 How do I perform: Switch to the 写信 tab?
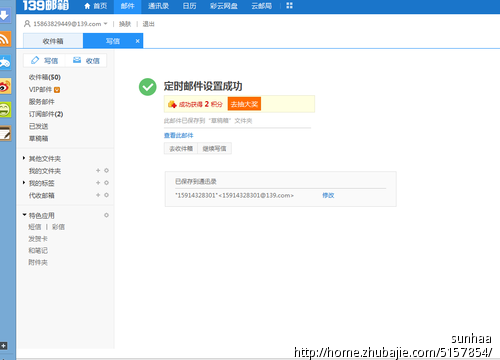coord(113,41)
